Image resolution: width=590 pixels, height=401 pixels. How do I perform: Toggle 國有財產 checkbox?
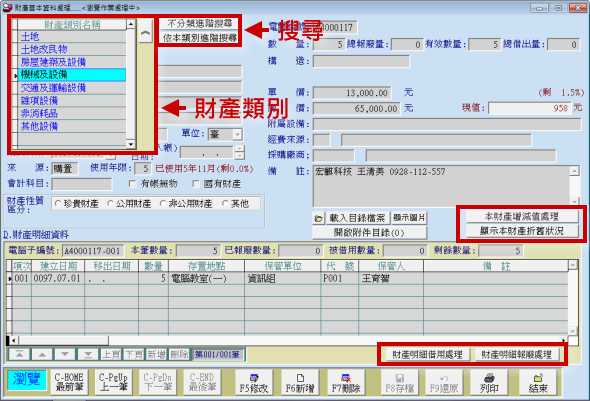(196, 184)
